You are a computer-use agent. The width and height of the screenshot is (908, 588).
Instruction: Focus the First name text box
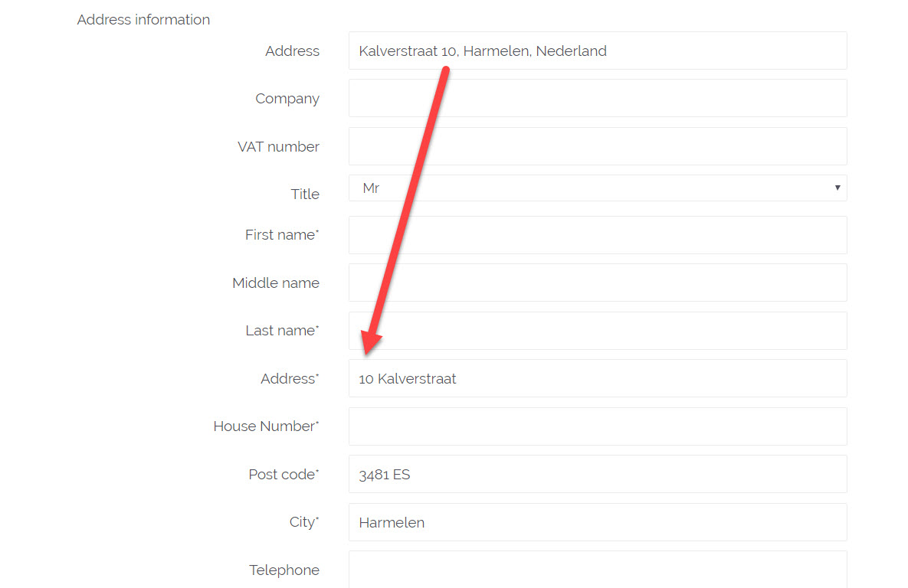click(598, 235)
